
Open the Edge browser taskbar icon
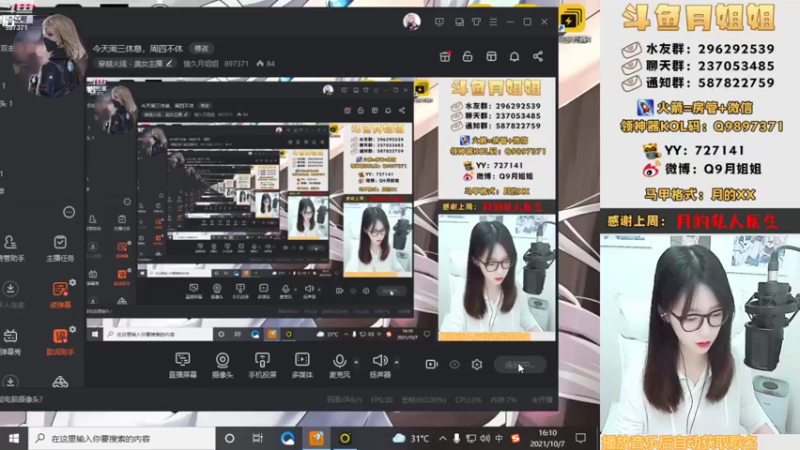287,438
